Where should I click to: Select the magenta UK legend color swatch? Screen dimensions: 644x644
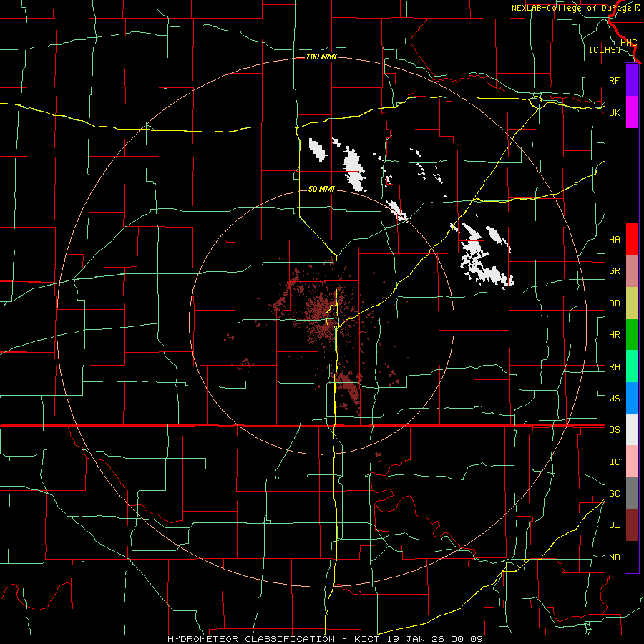632,112
